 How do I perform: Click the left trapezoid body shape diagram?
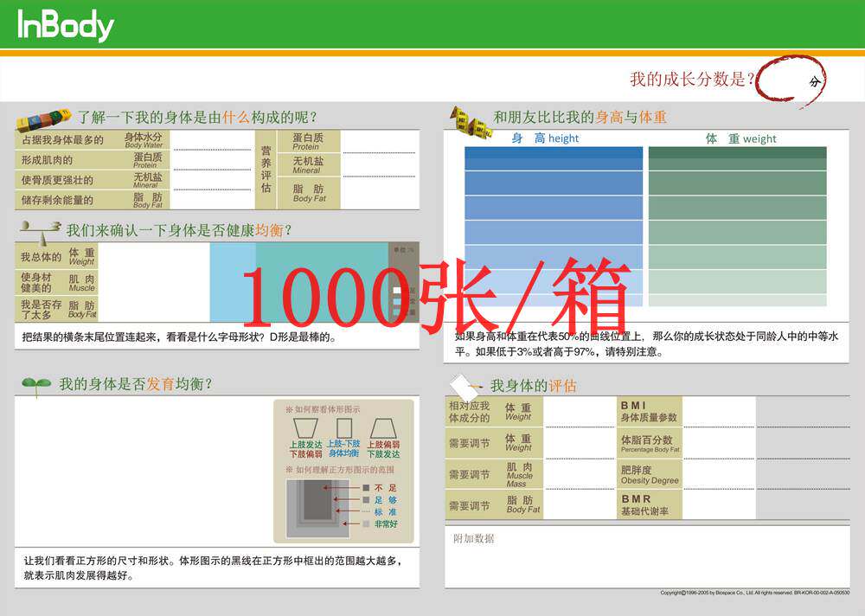pyautogui.click(x=305, y=427)
